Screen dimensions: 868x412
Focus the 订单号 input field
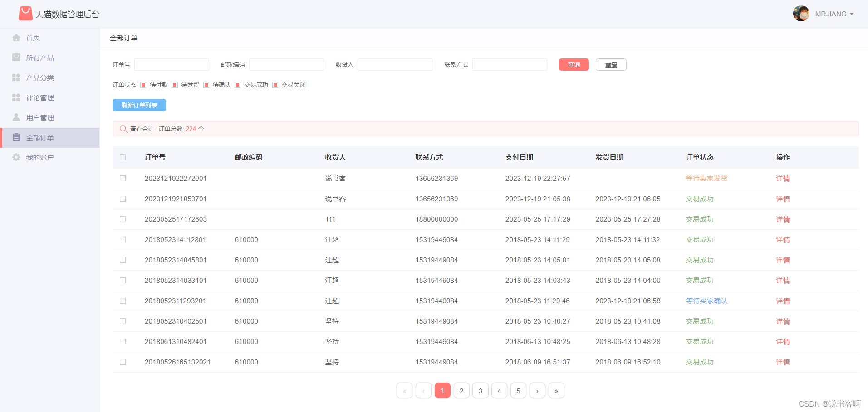pos(172,64)
